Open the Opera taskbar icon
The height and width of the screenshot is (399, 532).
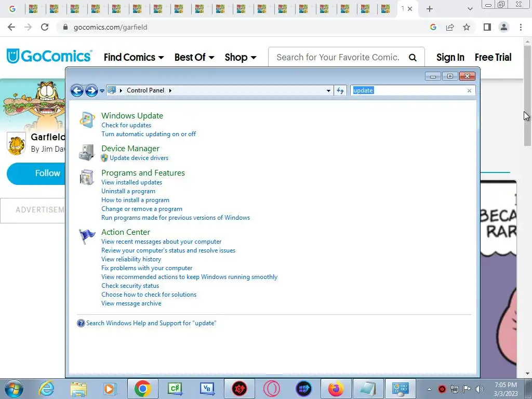tap(272, 389)
